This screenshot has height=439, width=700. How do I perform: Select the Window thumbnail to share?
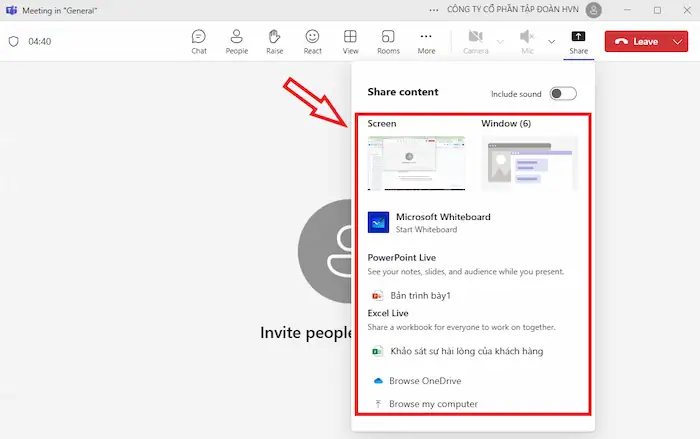coord(529,163)
